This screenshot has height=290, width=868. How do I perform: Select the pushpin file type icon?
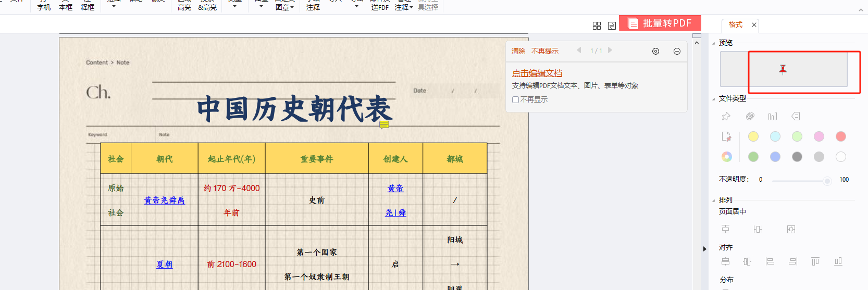point(726,116)
